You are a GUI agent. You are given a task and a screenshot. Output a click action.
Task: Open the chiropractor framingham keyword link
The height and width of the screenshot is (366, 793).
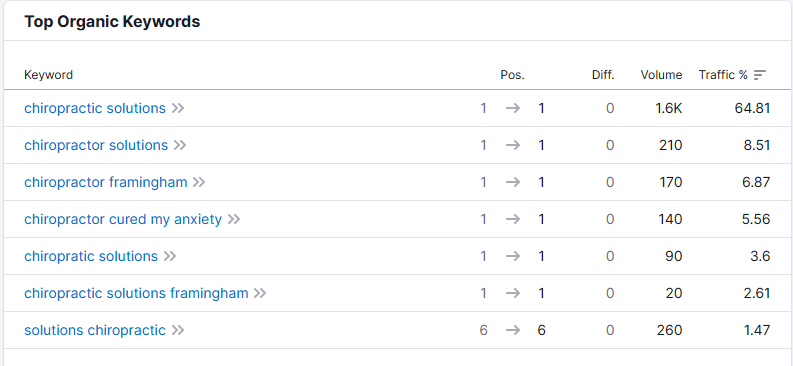click(106, 182)
